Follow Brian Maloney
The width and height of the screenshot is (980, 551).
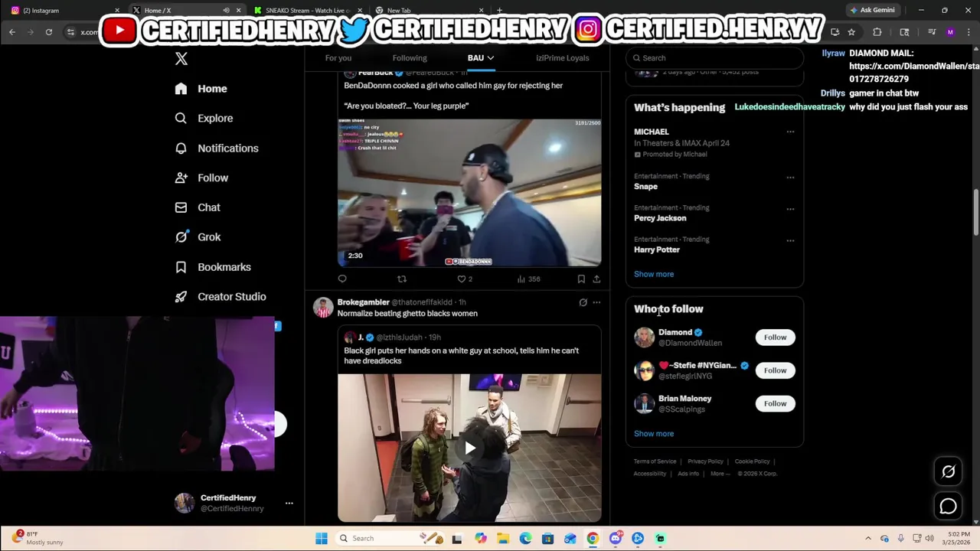point(775,403)
